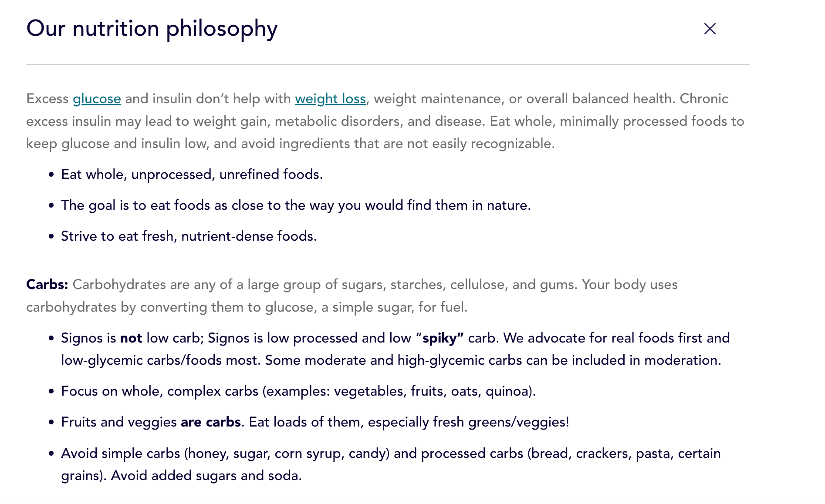Open the glucose link

point(97,99)
